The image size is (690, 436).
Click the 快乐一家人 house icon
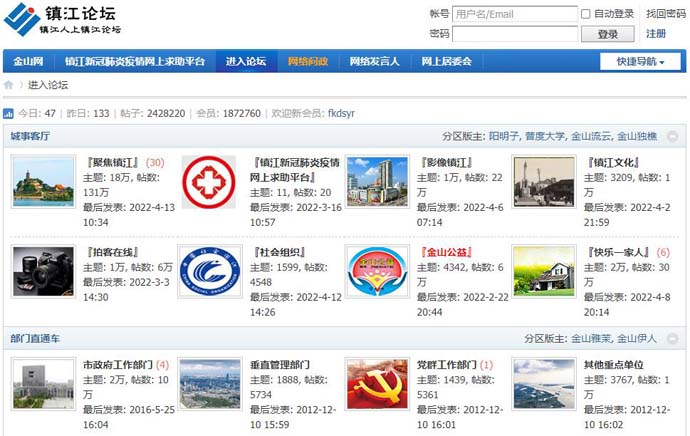(544, 271)
